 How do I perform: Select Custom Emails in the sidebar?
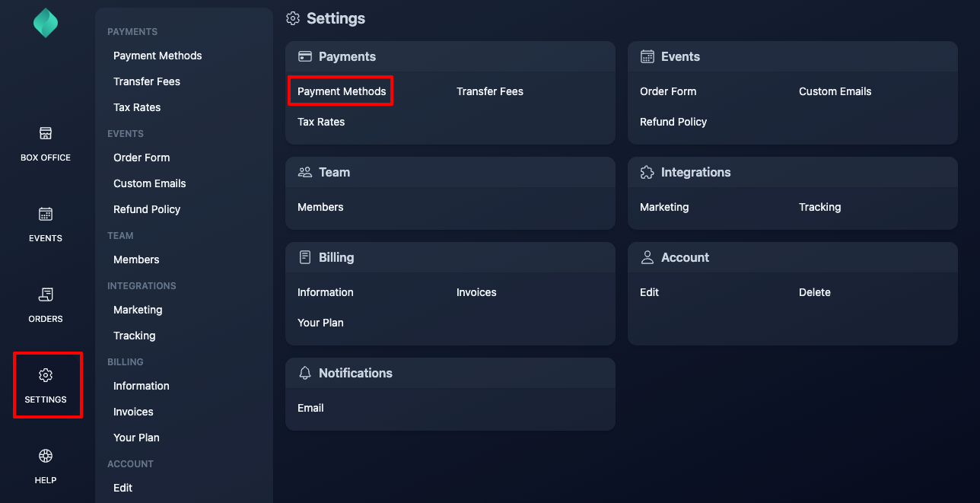[x=150, y=183]
